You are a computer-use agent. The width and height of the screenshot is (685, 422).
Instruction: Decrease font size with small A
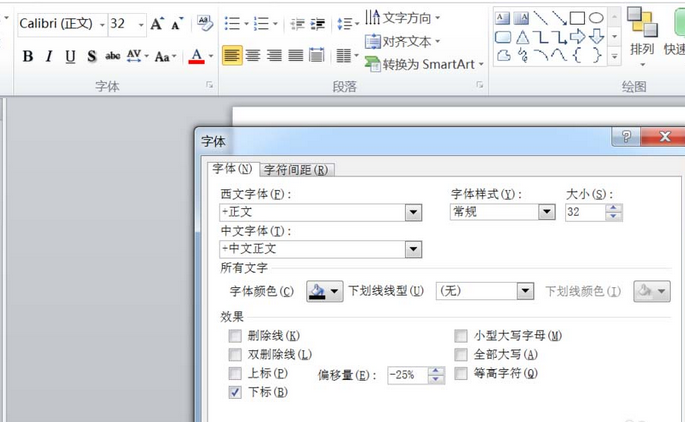[177, 24]
